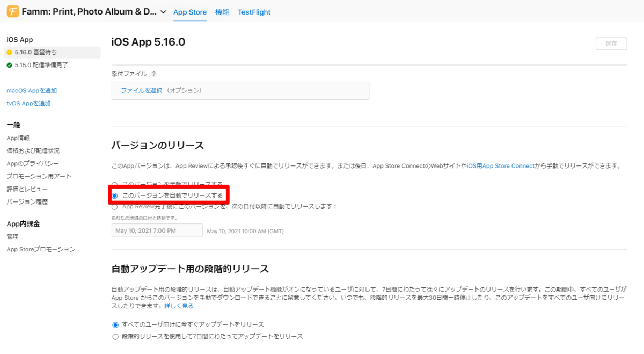Click the May 10, 2021 7:00 PM date field
The width and height of the screenshot is (644, 354).
[157, 230]
